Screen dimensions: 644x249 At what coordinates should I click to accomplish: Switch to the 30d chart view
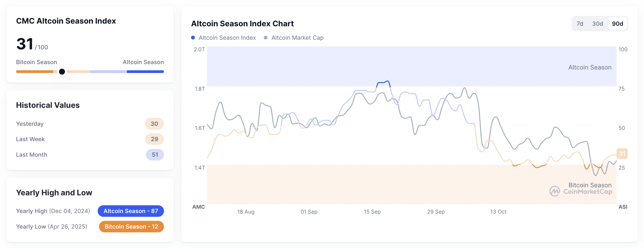tap(598, 24)
